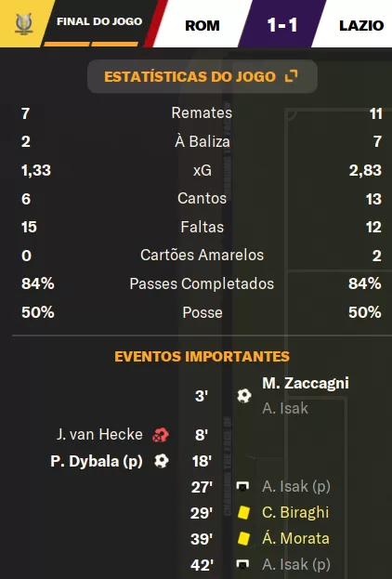Click the yellow card icon for Á. Morata
The width and height of the screenshot is (392, 579).
pos(243,538)
